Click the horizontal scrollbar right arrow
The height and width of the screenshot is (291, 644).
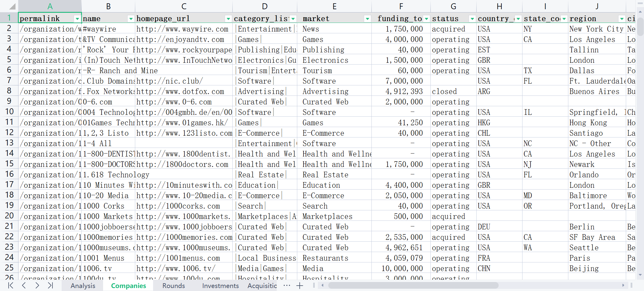pyautogui.click(x=623, y=285)
